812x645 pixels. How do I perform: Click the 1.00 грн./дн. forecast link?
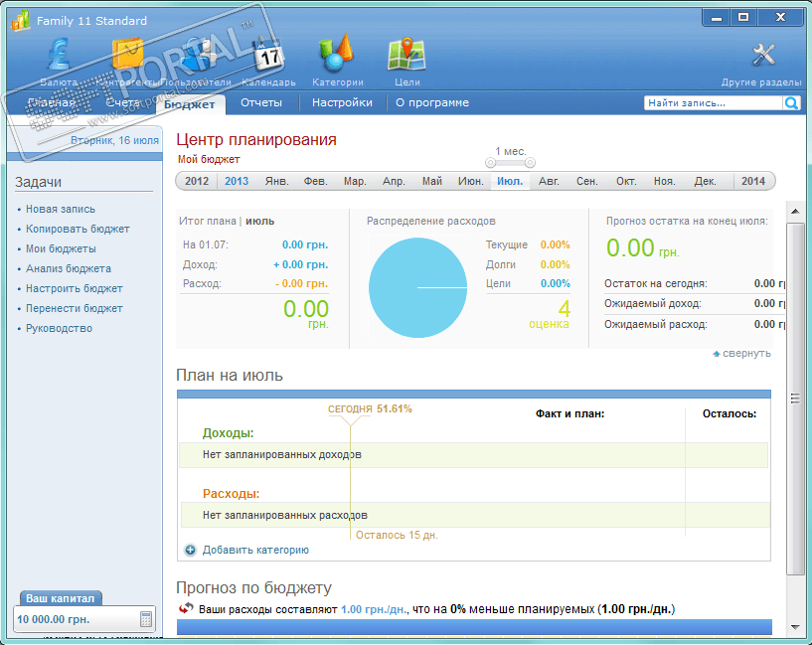pyautogui.click(x=374, y=609)
